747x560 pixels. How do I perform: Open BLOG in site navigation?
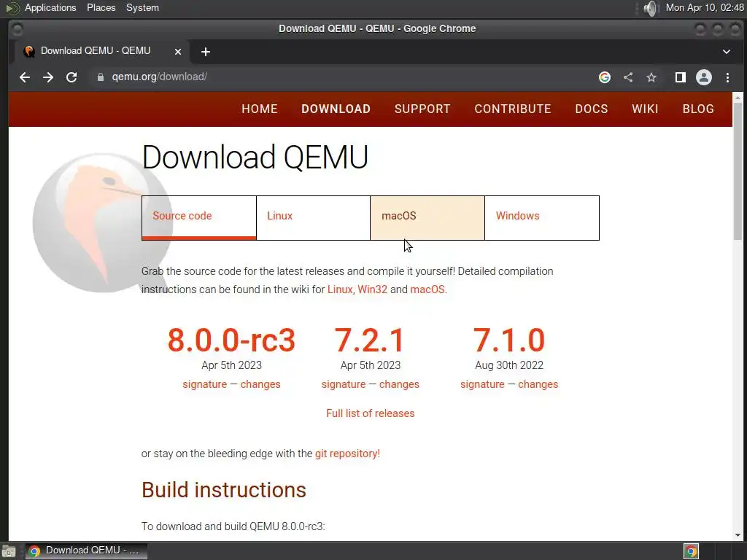(x=698, y=109)
